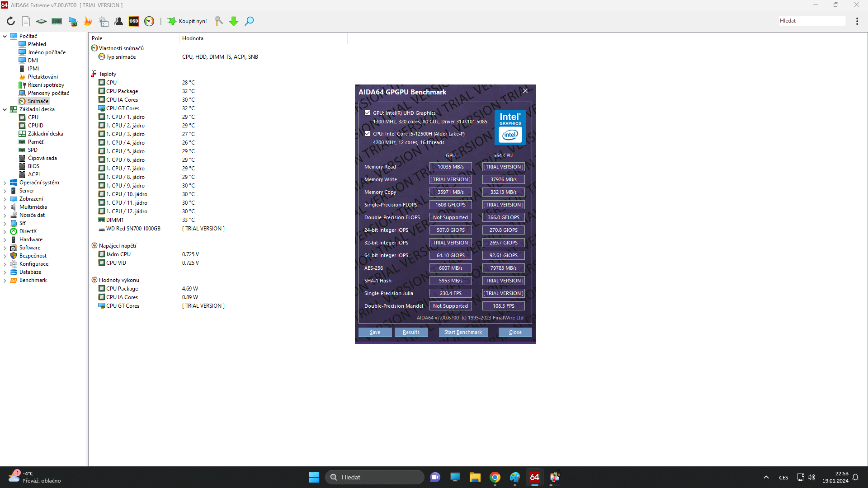Expand the Benchmark tree node
This screenshot has width=868, height=488.
5,281
